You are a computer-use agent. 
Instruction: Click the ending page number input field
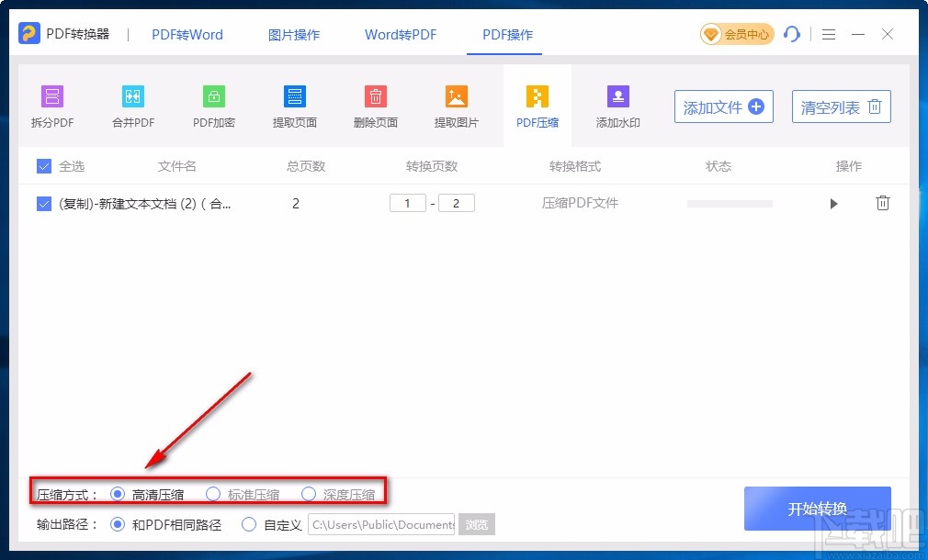point(457,203)
